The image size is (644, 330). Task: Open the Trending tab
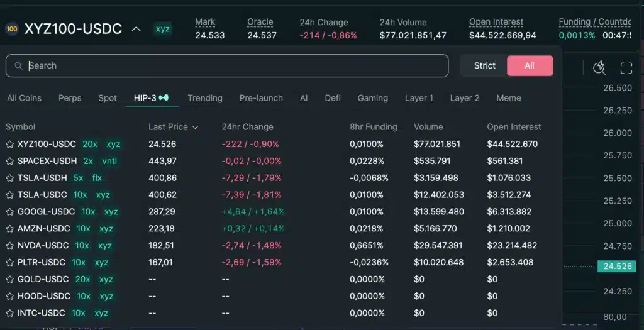[204, 98]
